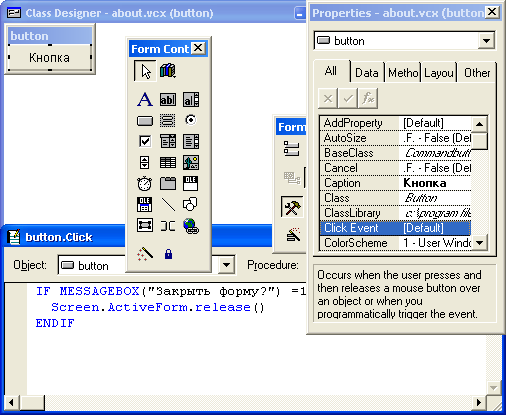This screenshot has width=506, height=415.
Task: Open the Object dropdown in the button.Click code window
Action: click(x=226, y=265)
